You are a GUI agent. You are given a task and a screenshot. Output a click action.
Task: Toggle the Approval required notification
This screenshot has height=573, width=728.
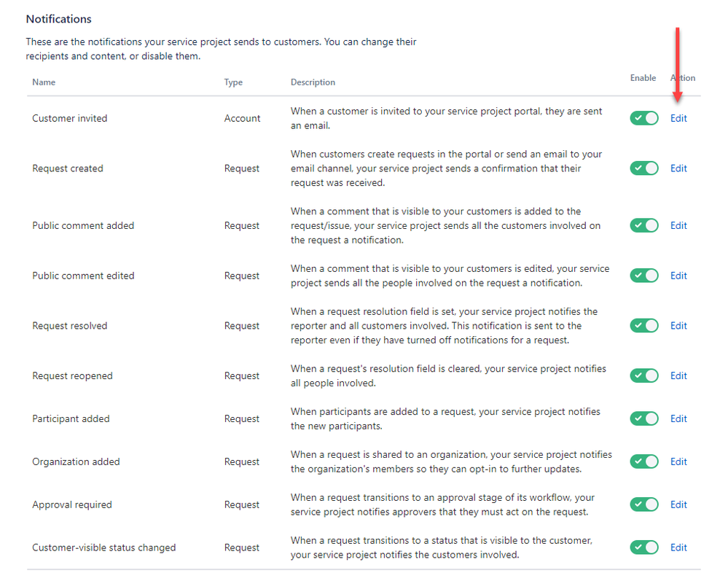[643, 504]
